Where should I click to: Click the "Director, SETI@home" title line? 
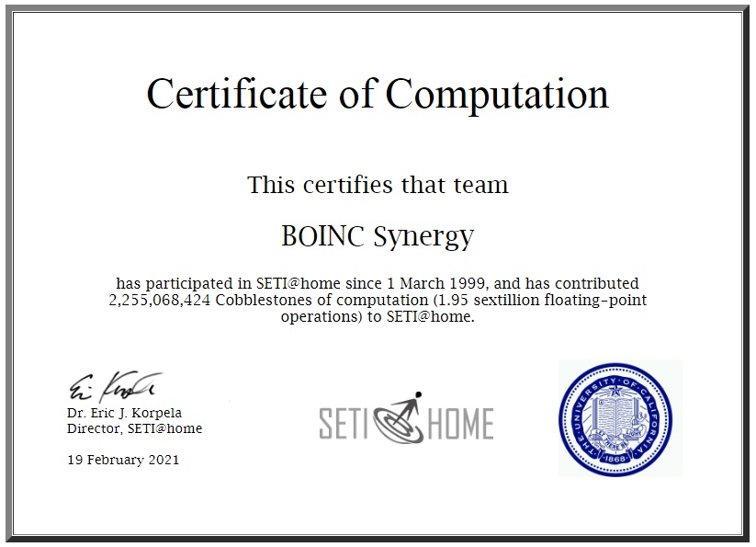(x=134, y=428)
